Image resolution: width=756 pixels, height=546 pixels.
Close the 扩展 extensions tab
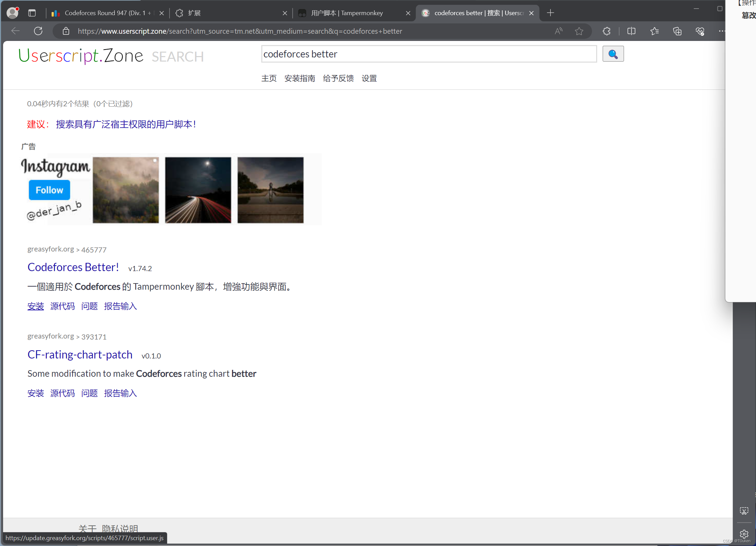[x=285, y=13]
